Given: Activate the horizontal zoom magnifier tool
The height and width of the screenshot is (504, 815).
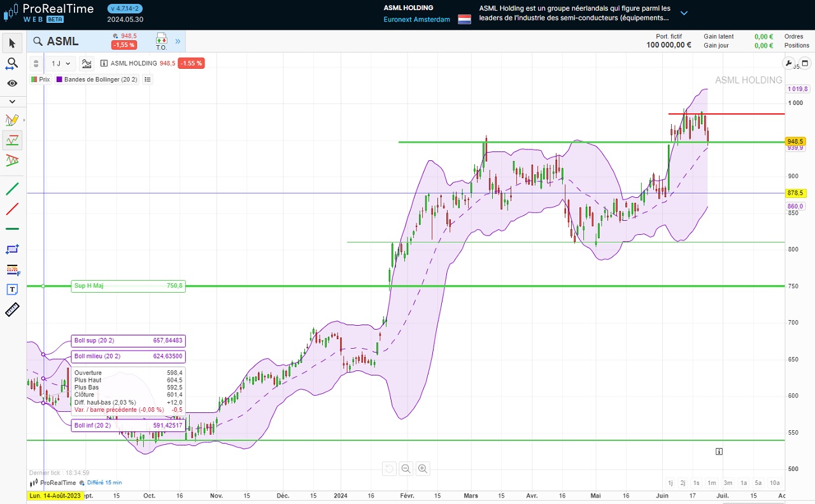Looking at the screenshot, I should coord(12,64).
